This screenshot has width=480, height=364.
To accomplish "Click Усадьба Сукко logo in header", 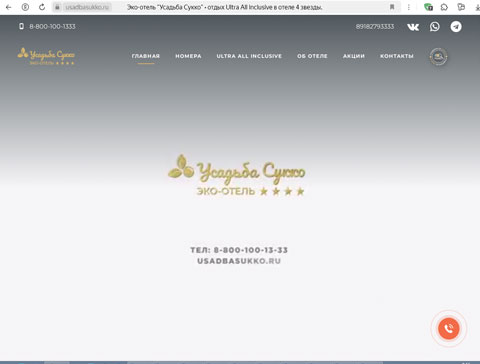I will [46, 56].
